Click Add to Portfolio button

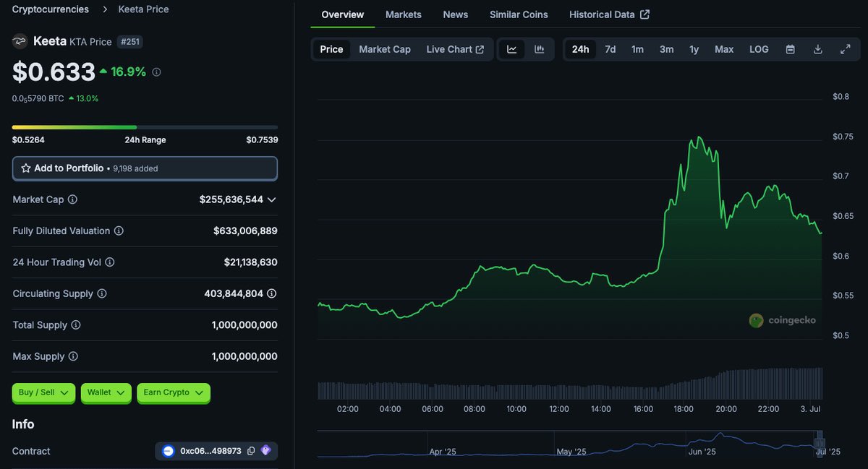pyautogui.click(x=145, y=168)
